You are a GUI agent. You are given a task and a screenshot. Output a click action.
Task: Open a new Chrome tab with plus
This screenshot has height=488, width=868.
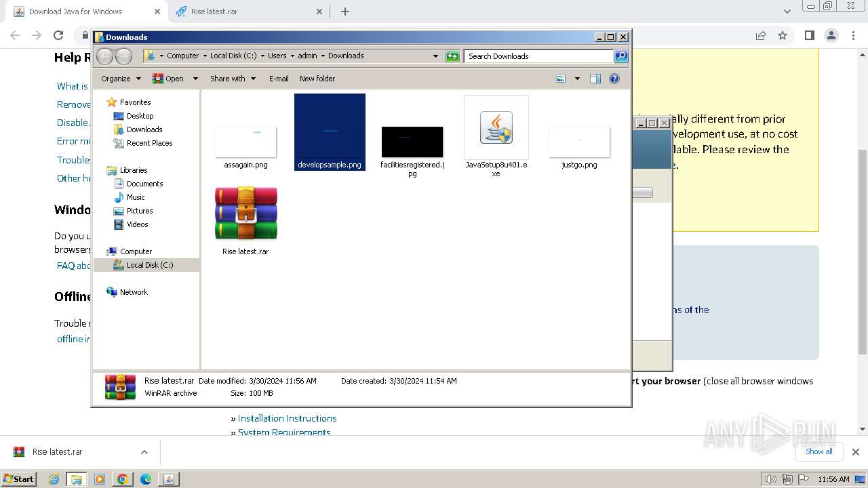coord(345,12)
